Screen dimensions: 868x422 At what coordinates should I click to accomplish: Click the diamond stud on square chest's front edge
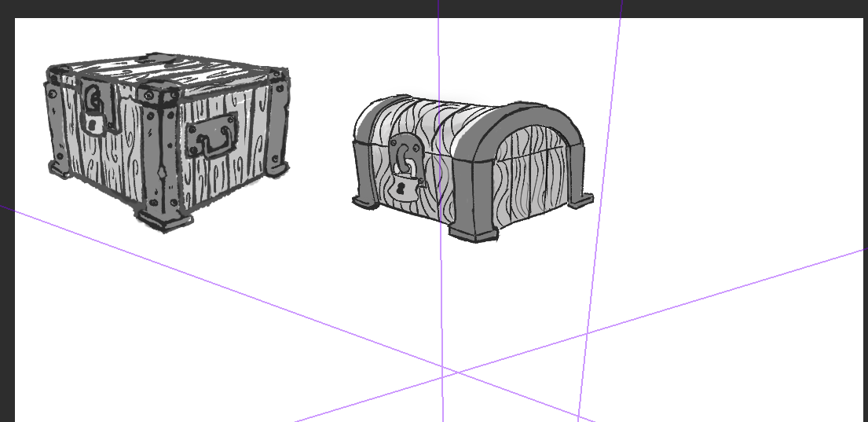[162, 171]
